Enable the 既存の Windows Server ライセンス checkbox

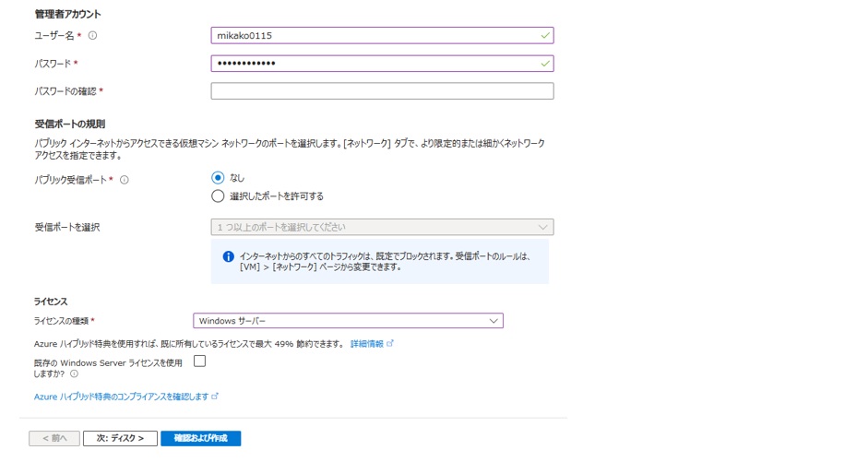[x=199, y=361]
